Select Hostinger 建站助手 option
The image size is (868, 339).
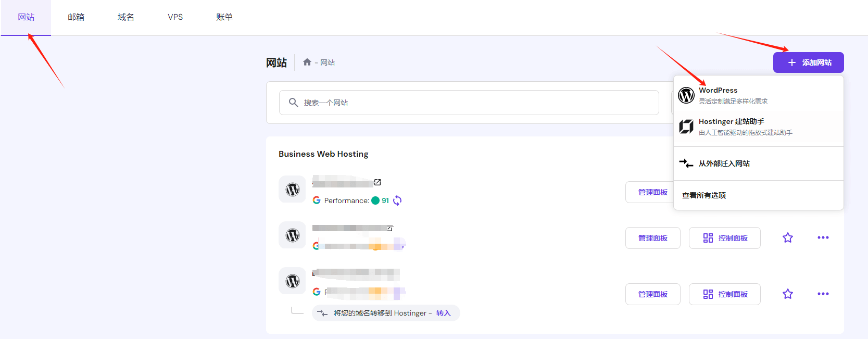click(759, 127)
